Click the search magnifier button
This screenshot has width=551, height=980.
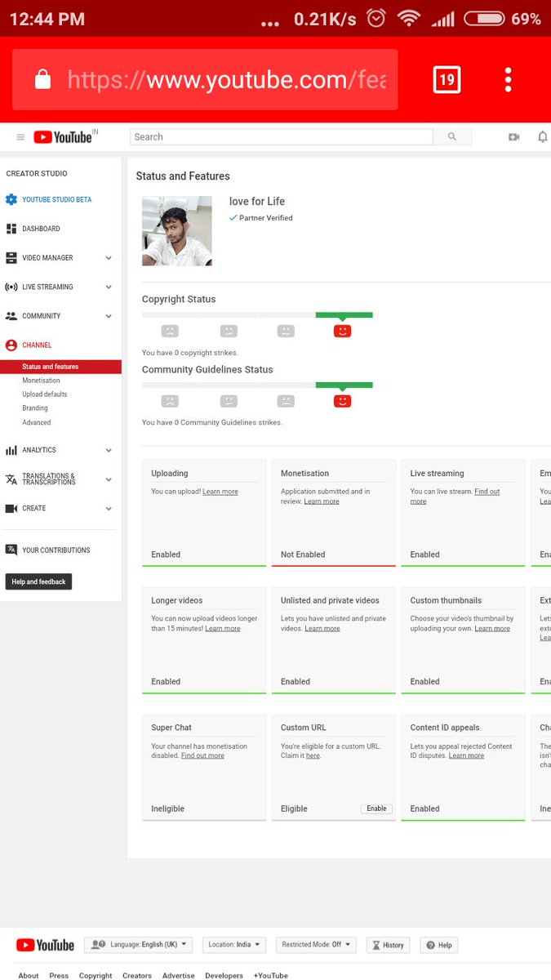pos(452,137)
